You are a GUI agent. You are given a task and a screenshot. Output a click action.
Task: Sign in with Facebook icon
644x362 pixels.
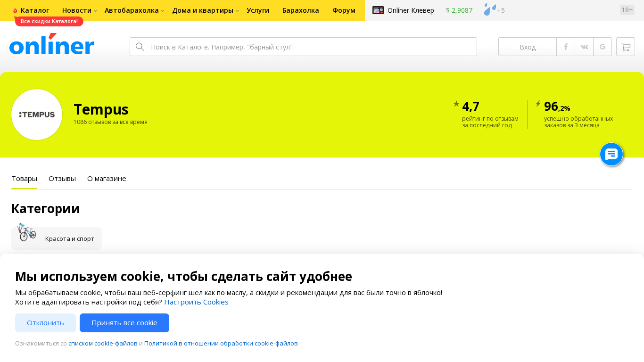(x=566, y=47)
